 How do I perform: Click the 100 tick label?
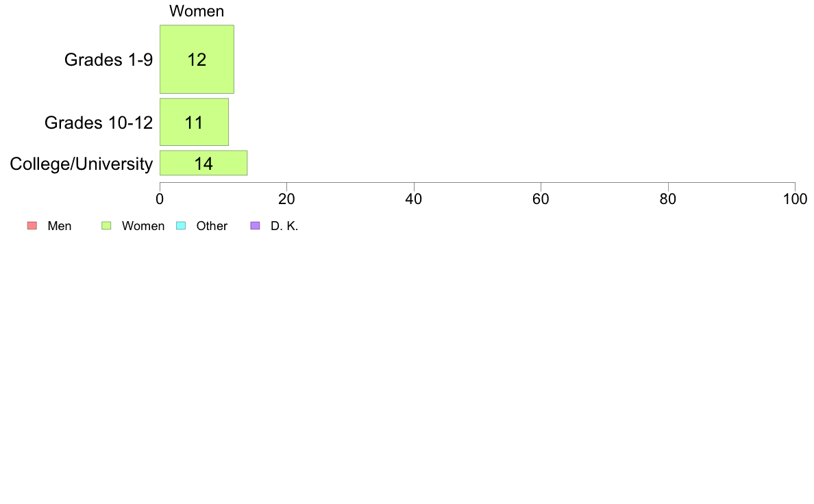[x=795, y=199]
